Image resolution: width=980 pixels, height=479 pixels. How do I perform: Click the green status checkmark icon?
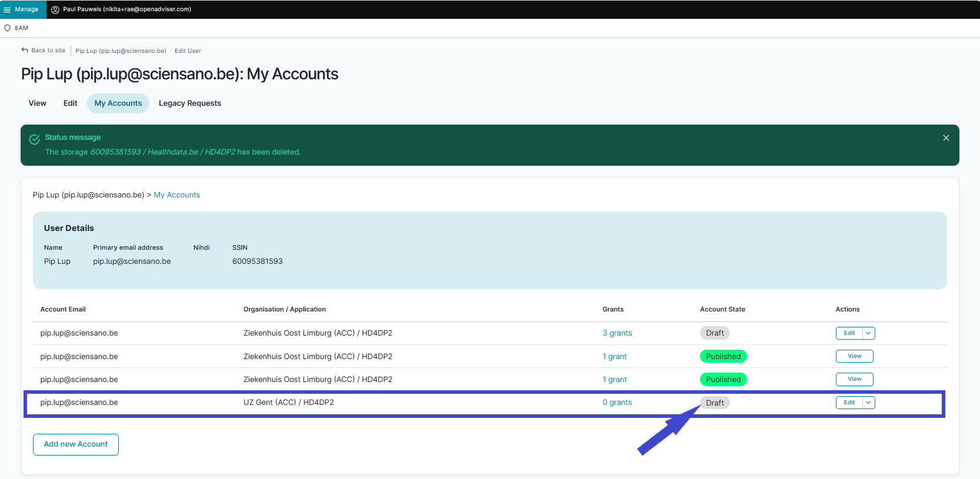[35, 139]
